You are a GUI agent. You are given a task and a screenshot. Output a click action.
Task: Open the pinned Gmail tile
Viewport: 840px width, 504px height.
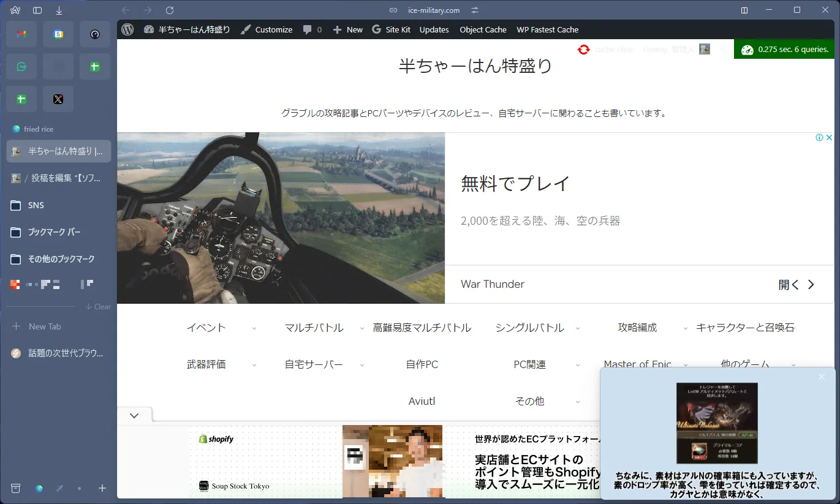tap(21, 34)
